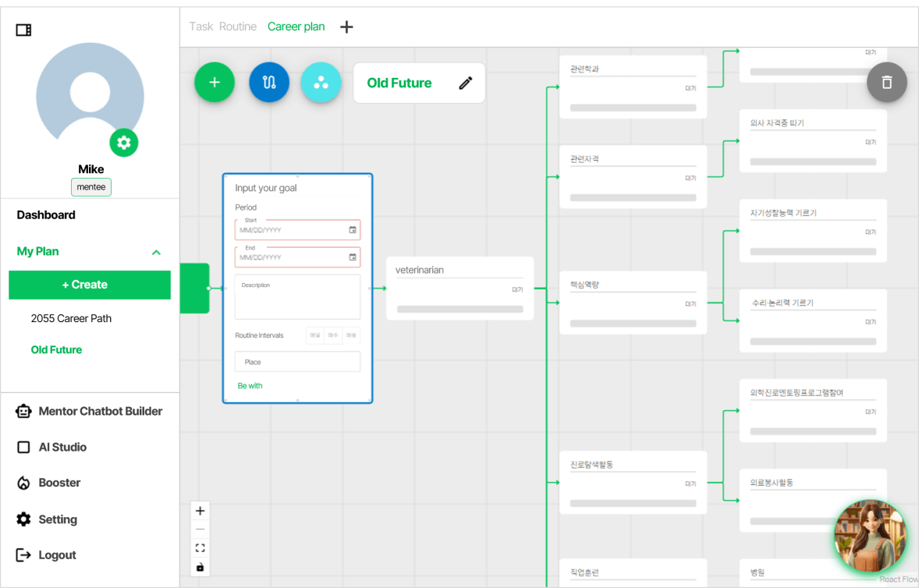Open the mentor chatbot avatar
The image size is (919, 588).
870,537
